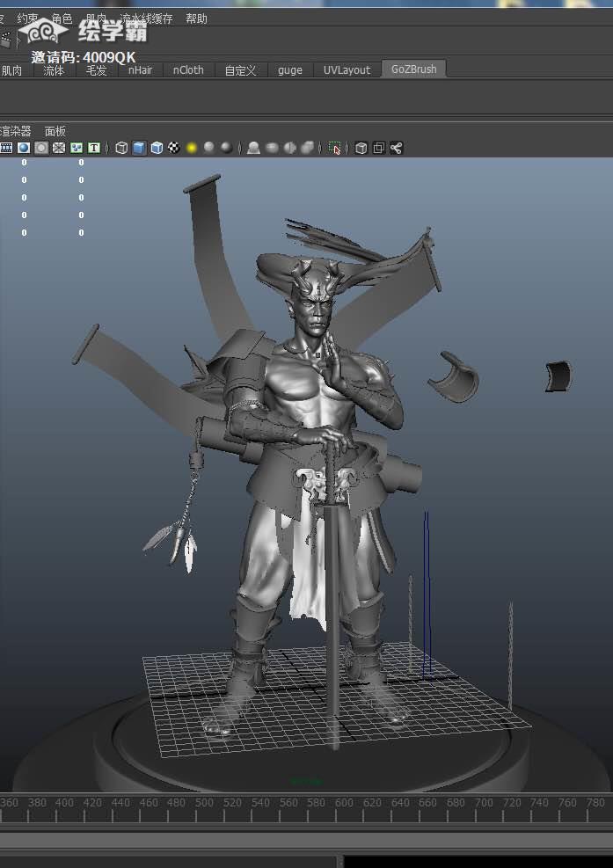Toggle multisample anti-aliasing icon
Image resolution: width=613 pixels, height=868 pixels.
[x=289, y=148]
